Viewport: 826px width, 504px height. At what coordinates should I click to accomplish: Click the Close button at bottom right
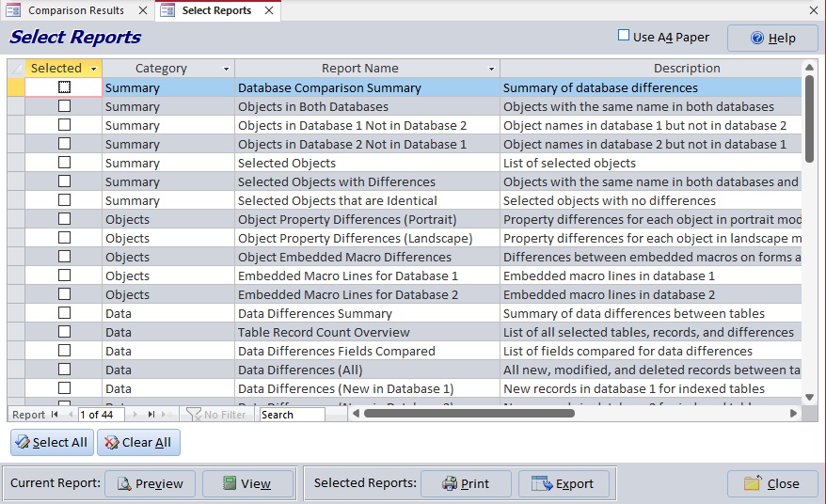[772, 483]
